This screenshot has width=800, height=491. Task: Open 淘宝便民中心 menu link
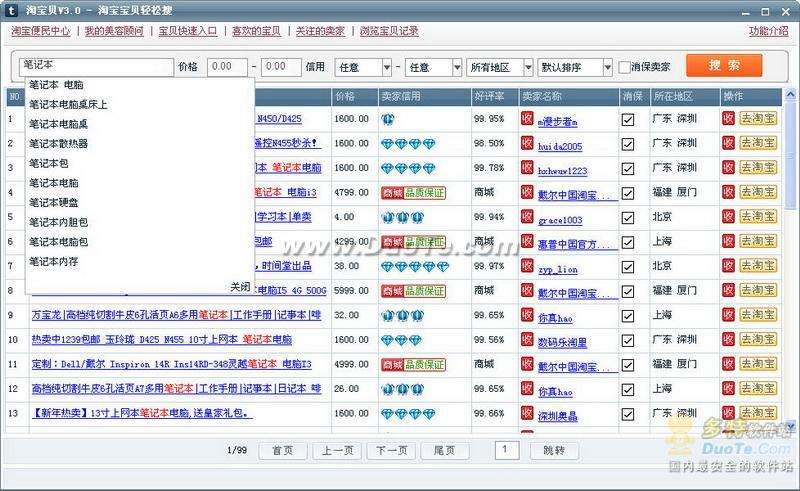41,31
